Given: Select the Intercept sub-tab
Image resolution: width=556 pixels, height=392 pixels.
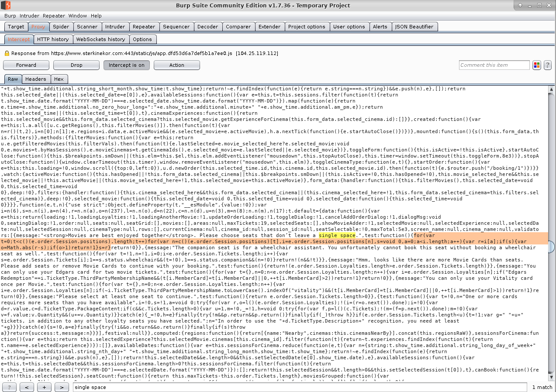Looking at the screenshot, I should [19, 39].
